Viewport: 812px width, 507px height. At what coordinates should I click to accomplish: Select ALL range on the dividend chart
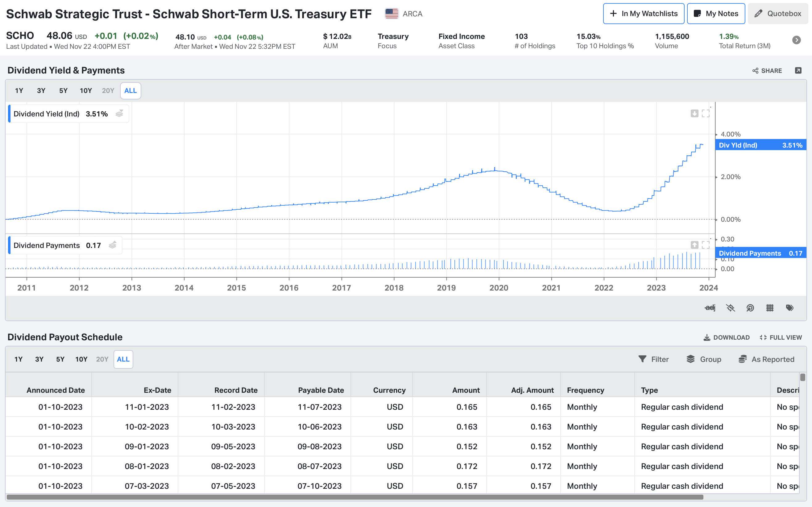(x=130, y=90)
